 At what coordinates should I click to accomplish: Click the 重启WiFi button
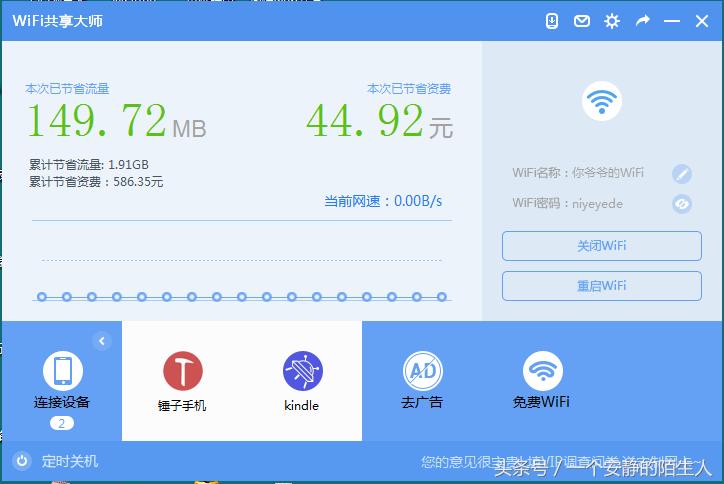click(x=602, y=286)
